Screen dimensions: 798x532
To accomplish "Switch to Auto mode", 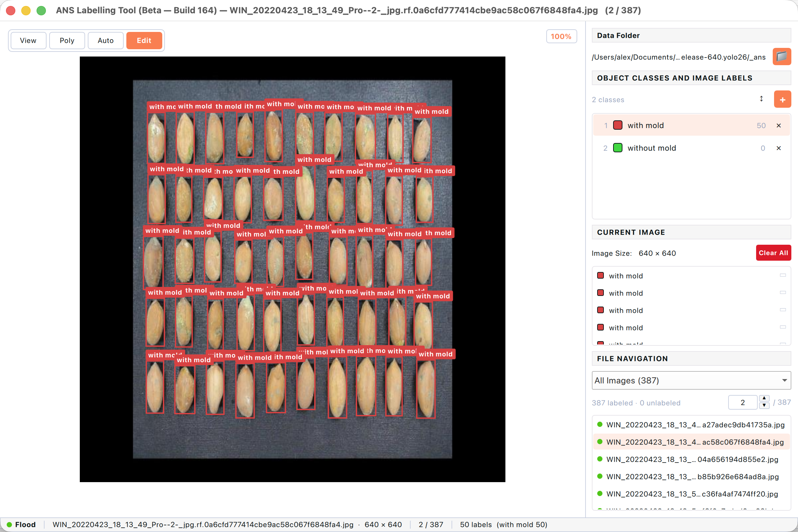I will tap(105, 40).
